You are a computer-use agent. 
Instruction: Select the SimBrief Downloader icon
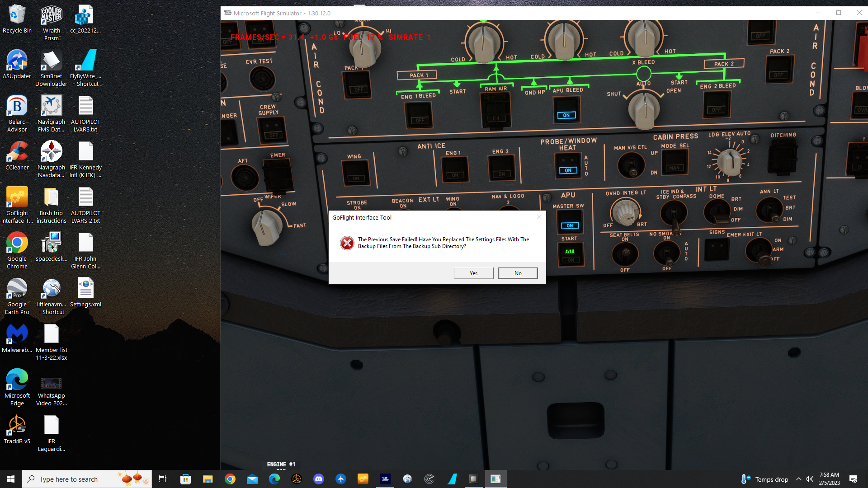tap(52, 68)
